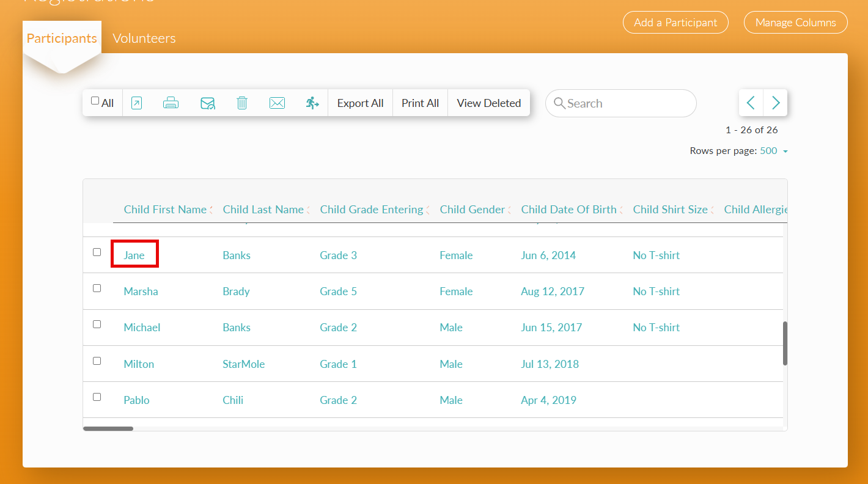Select the Participants tab

point(62,38)
